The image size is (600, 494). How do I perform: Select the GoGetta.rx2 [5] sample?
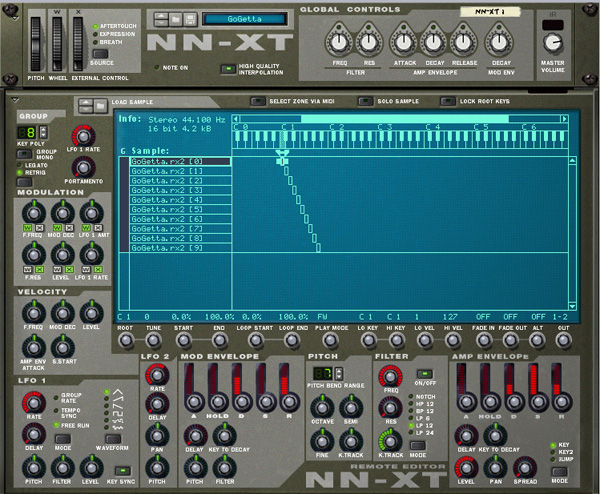pyautogui.click(x=181, y=209)
